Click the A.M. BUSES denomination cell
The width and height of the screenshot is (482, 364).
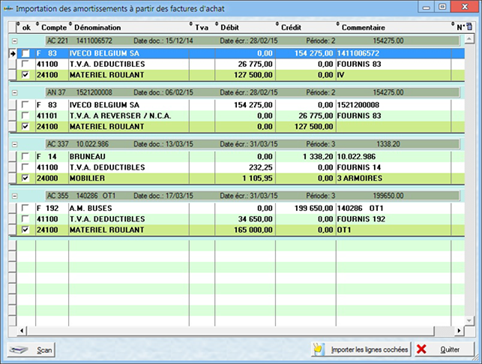click(129, 208)
